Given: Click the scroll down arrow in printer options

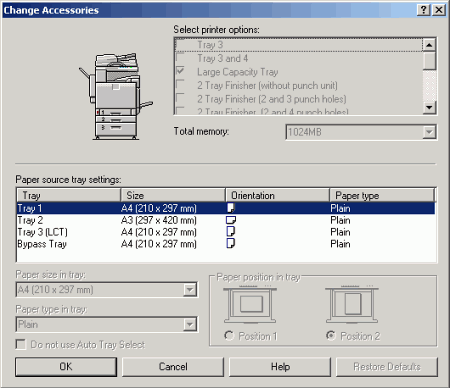Looking at the screenshot, I should 429,107.
